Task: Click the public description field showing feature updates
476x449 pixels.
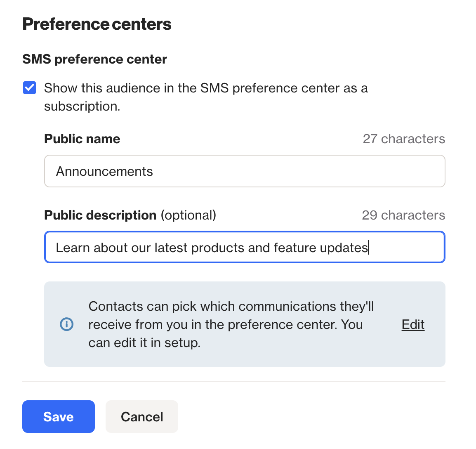Action: [x=245, y=247]
